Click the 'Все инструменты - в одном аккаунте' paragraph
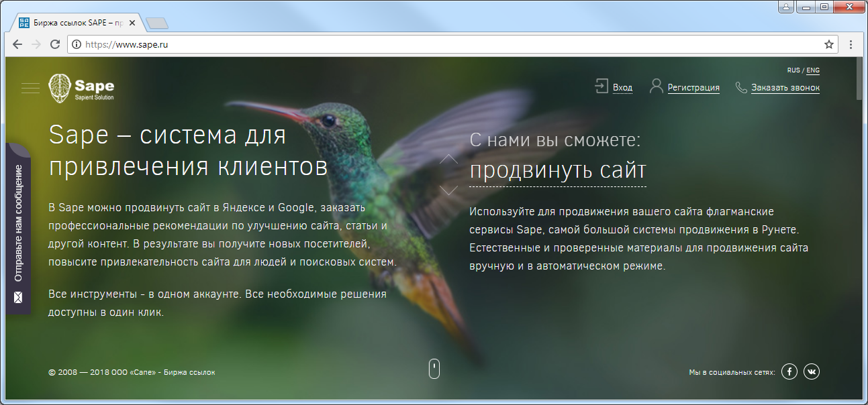The width and height of the screenshot is (868, 405). (218, 303)
